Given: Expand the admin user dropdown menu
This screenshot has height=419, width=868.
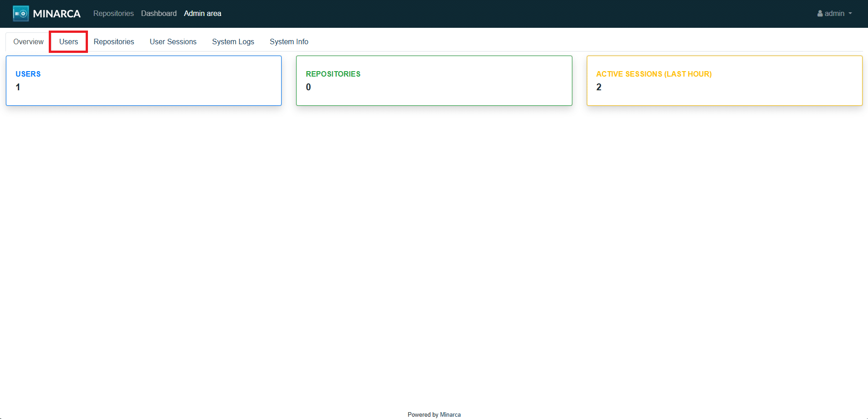Looking at the screenshot, I should tap(834, 14).
